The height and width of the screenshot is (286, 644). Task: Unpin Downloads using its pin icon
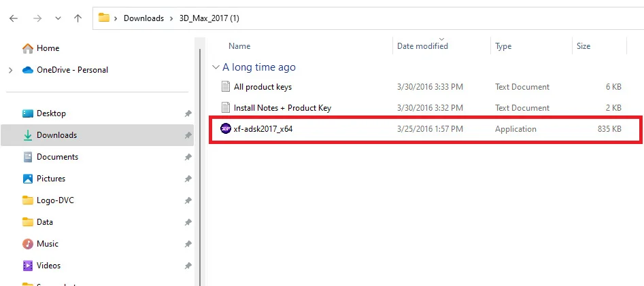pos(188,135)
